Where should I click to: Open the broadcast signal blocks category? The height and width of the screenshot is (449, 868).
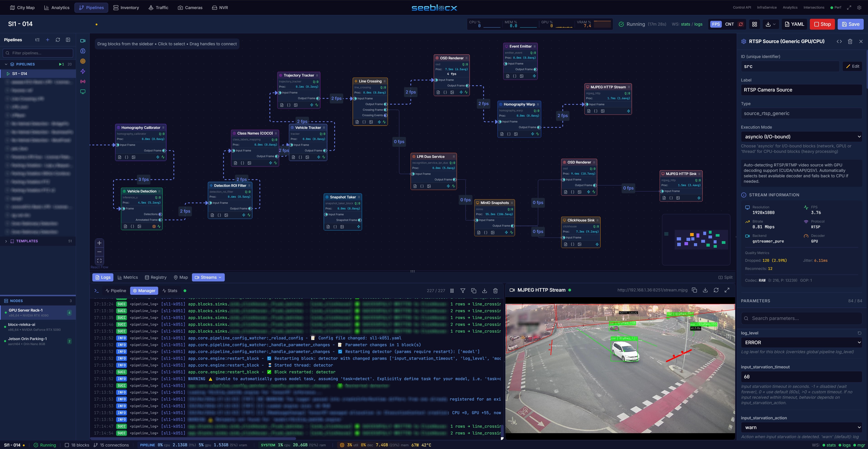[x=83, y=82]
